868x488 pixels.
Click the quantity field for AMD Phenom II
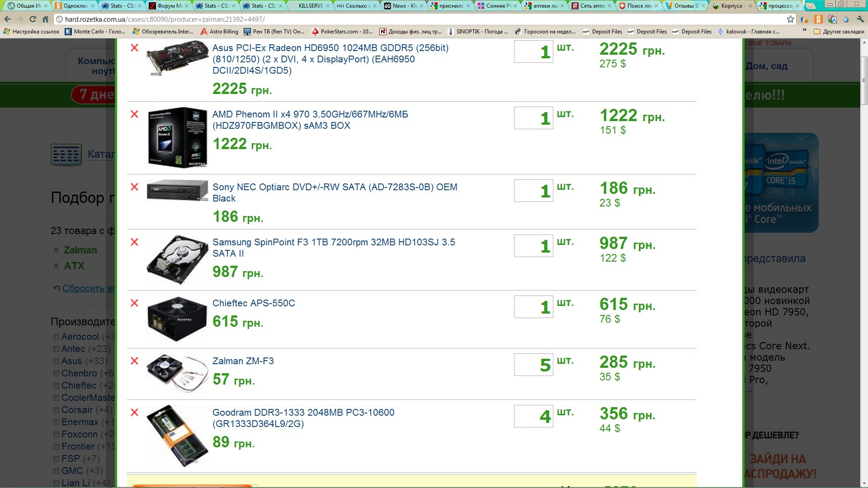[x=533, y=117]
